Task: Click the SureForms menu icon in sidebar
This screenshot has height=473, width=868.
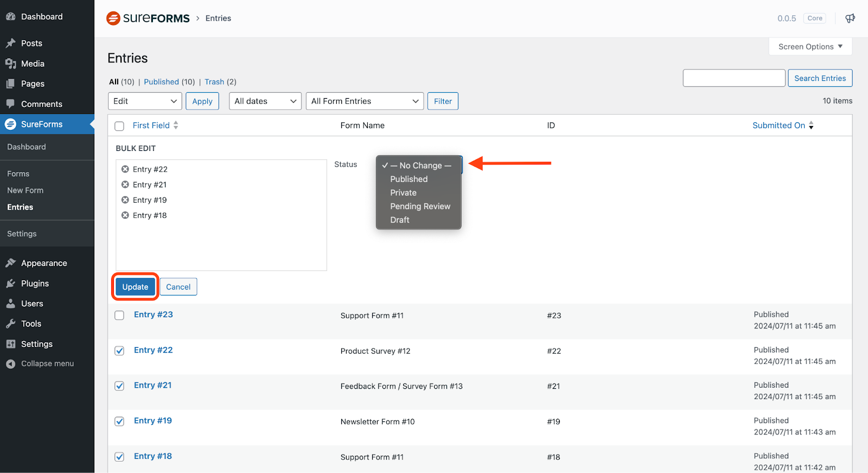Action: click(10, 124)
